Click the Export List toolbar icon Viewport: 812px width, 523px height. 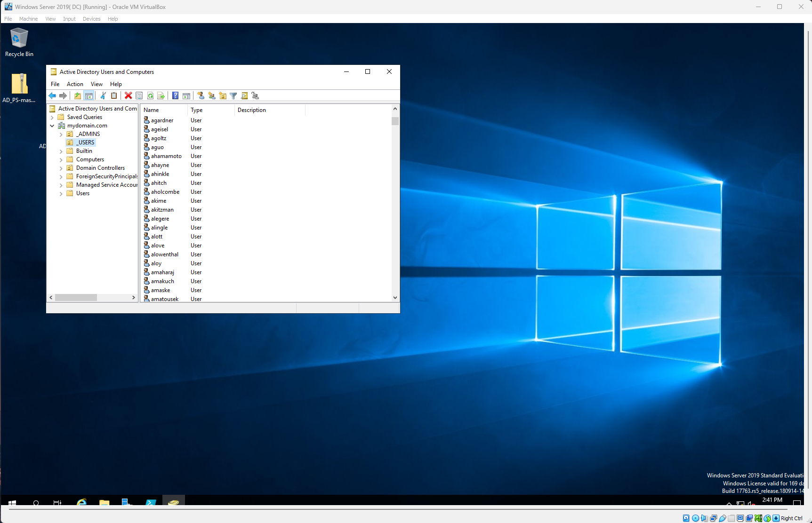point(161,96)
